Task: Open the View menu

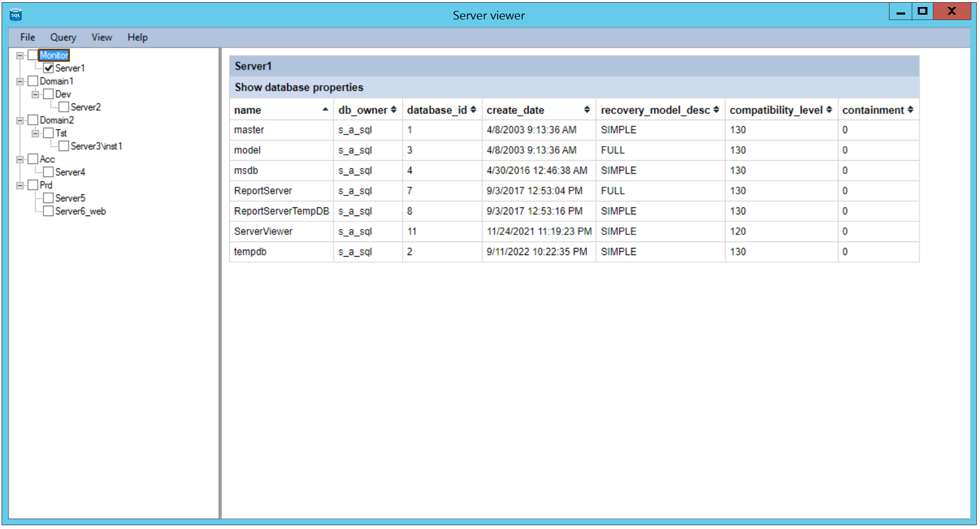Action: (x=101, y=37)
